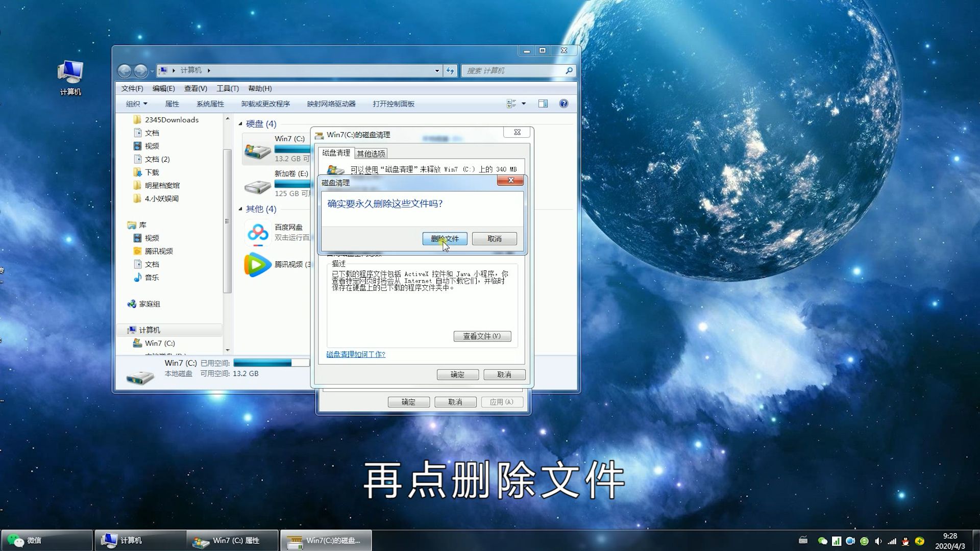
Task: Click the network signal tray icon
Action: [x=892, y=541]
